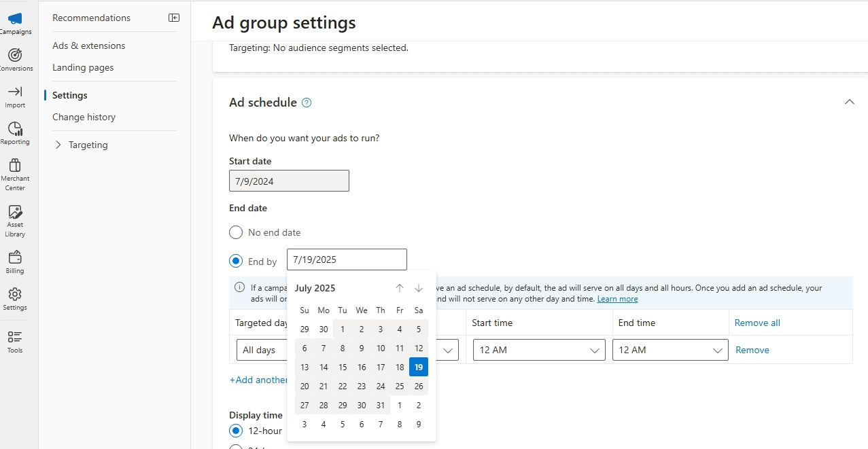
Task: Choose the 12-hour display time
Action: (x=236, y=431)
